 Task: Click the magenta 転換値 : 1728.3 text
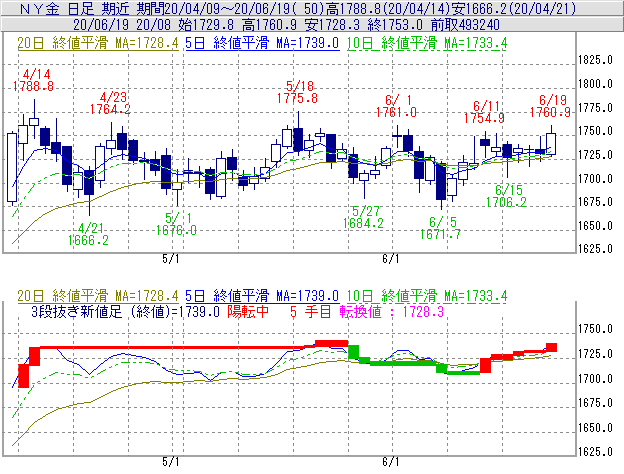[x=392, y=312]
